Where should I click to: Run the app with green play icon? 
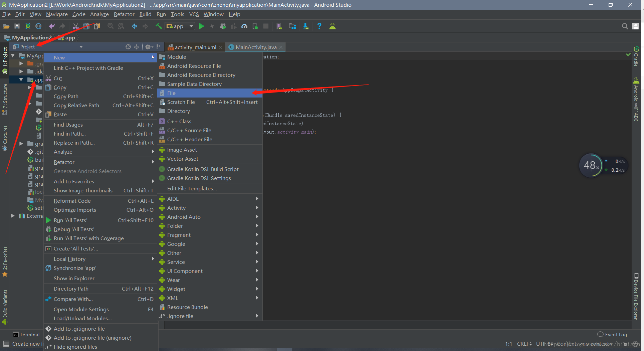click(202, 26)
